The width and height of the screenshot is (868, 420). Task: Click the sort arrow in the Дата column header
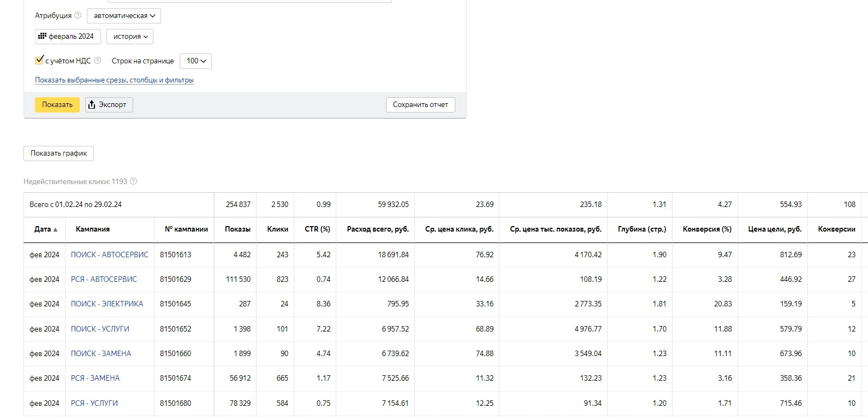55,230
